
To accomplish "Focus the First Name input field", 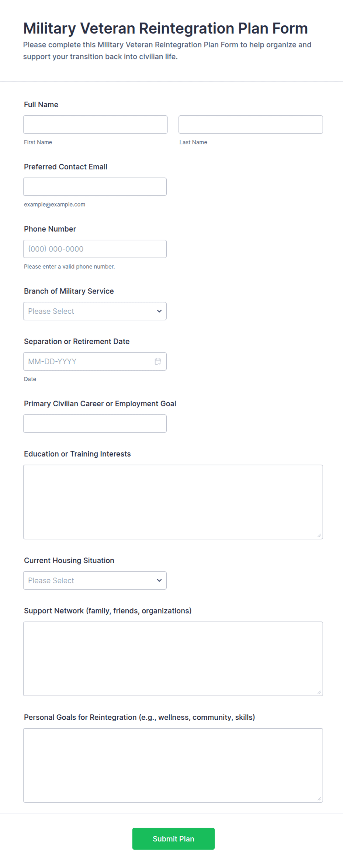I will [95, 125].
